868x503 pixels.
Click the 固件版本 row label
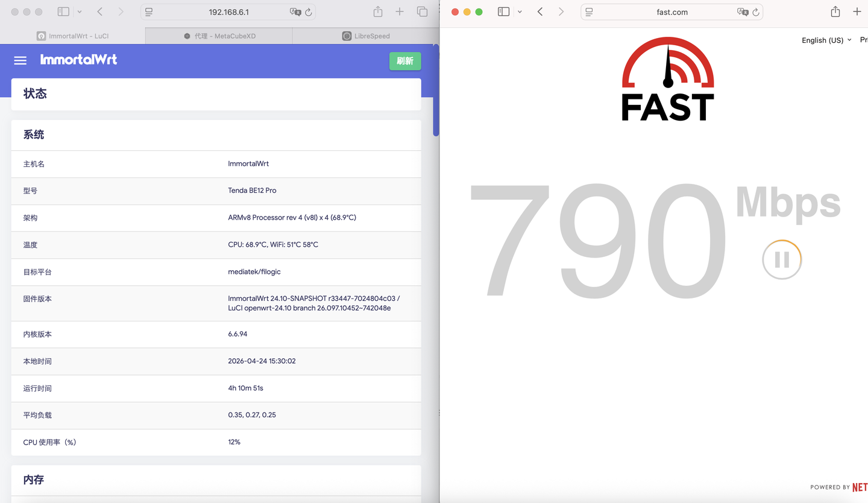[x=37, y=299]
